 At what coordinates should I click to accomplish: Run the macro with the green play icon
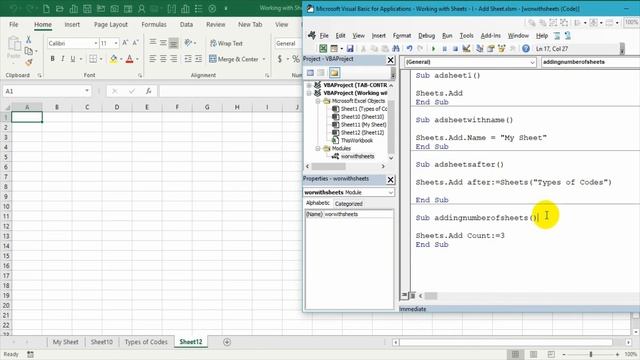point(433,49)
